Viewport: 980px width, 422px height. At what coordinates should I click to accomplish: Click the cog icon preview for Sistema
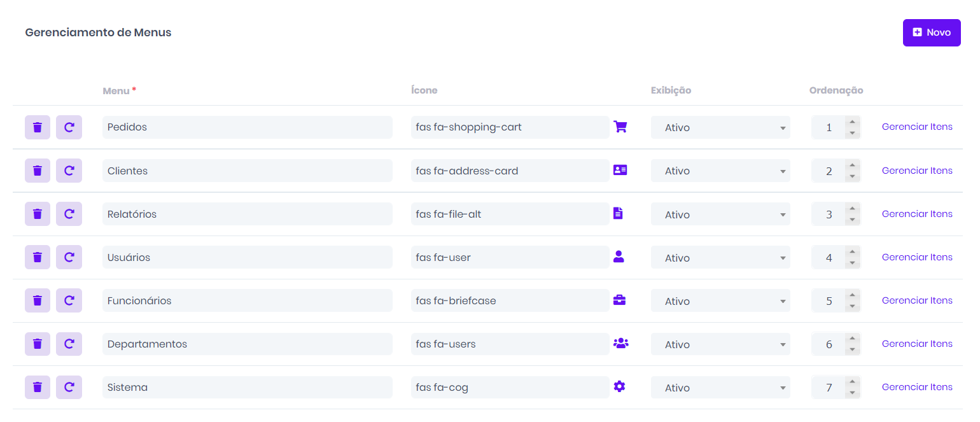619,386
